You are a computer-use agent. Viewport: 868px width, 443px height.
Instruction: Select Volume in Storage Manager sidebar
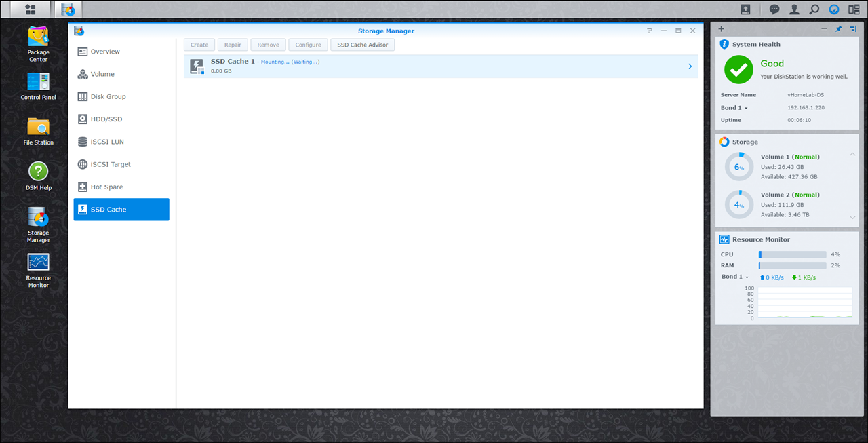pyautogui.click(x=102, y=74)
